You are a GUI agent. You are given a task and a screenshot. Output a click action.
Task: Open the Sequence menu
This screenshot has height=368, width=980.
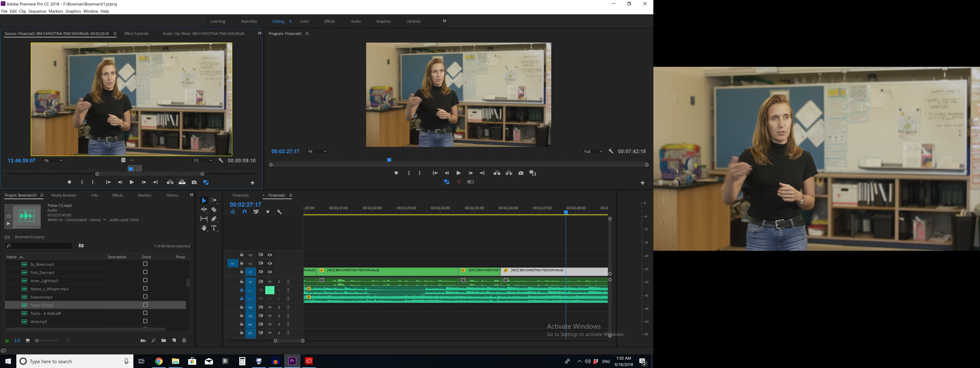(37, 11)
